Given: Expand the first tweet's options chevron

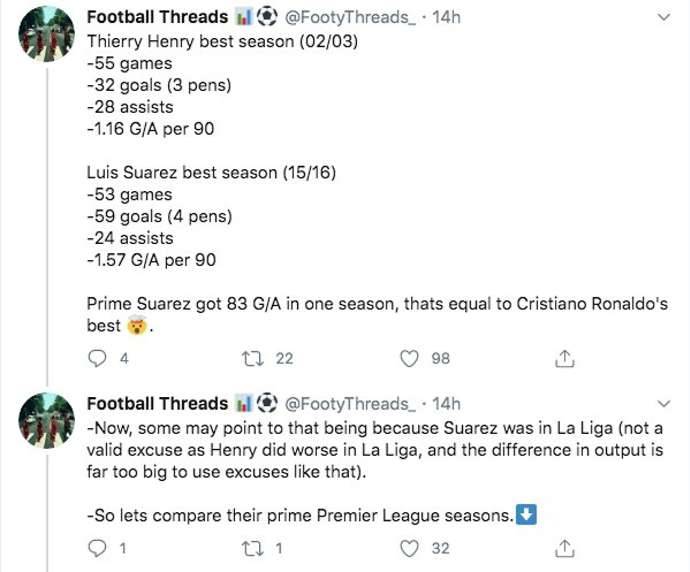Looking at the screenshot, I should [x=664, y=18].
